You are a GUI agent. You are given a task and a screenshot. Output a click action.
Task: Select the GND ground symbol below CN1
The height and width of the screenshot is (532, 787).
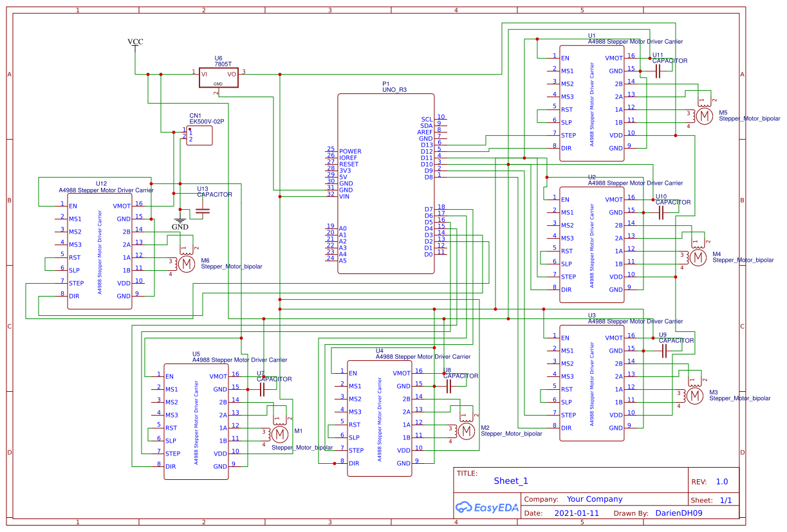[x=180, y=219]
